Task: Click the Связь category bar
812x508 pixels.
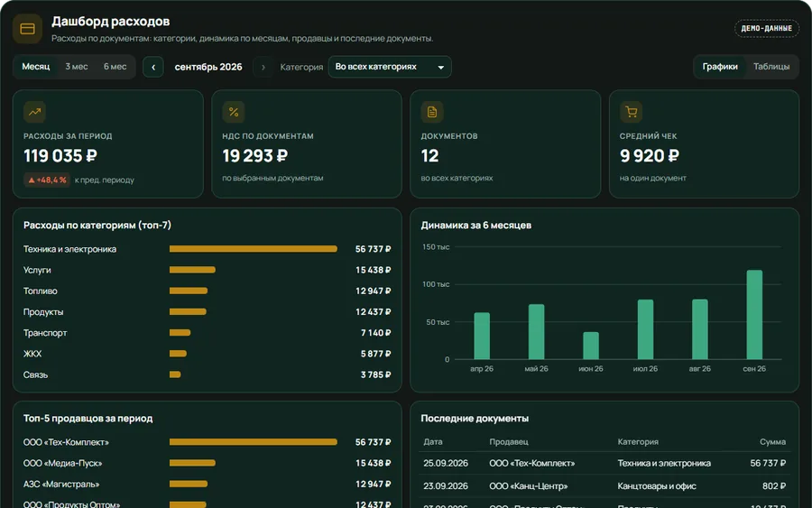Action: [175, 374]
